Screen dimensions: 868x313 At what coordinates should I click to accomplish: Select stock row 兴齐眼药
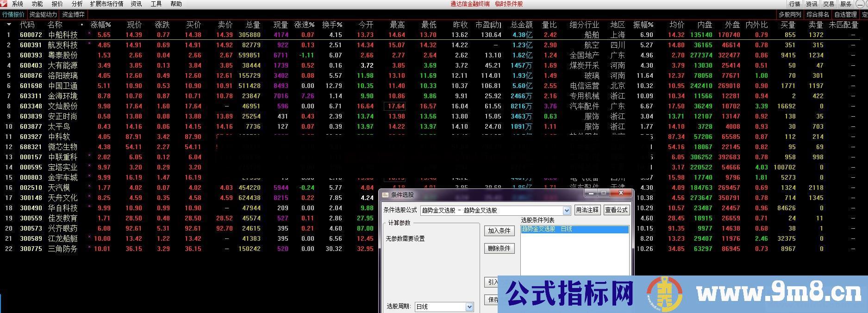[x=63, y=228]
